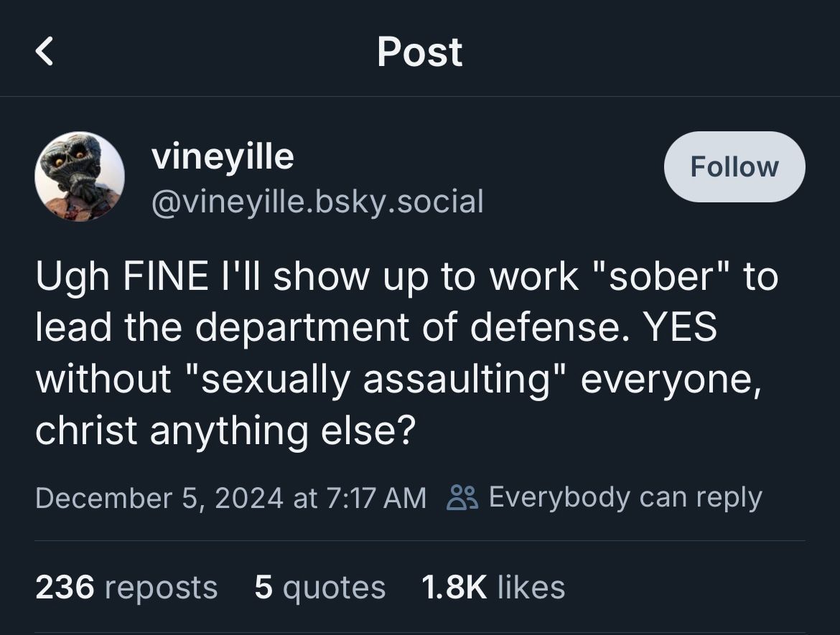Click the capitalized word YES
Image resolution: width=840 pixels, height=635 pixels.
679,326
